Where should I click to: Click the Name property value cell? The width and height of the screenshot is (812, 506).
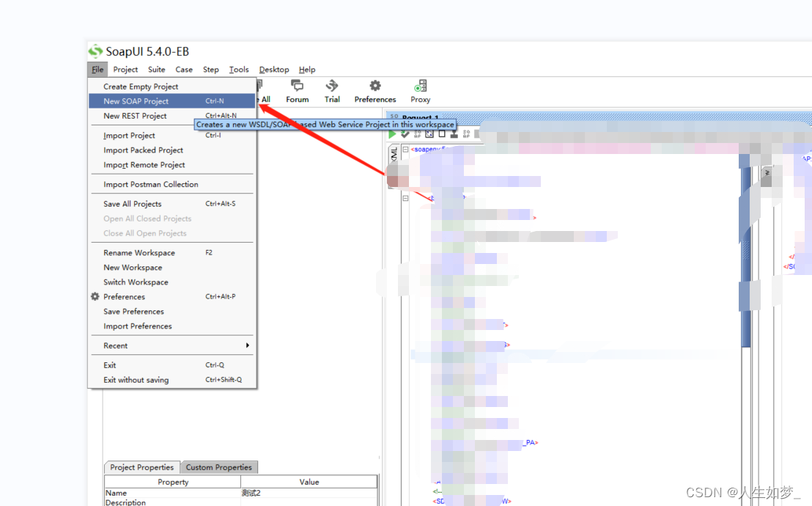309,493
